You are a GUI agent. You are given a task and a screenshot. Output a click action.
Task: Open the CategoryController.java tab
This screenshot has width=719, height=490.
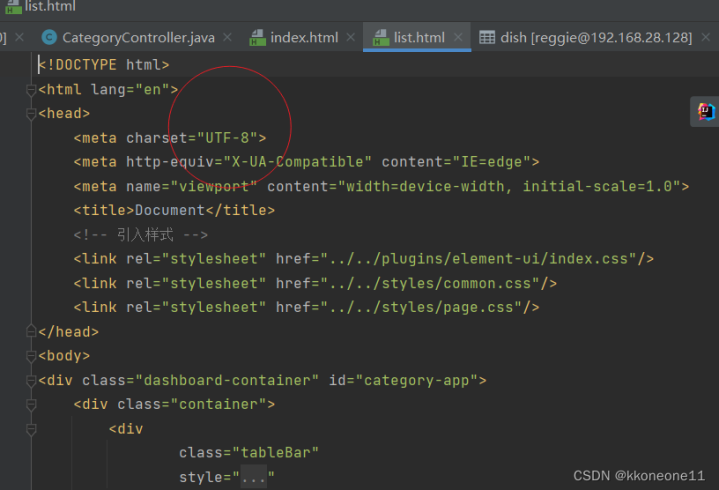138,38
